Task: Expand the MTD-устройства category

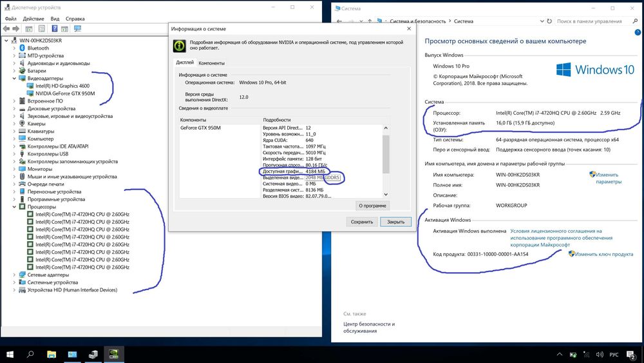Action: tap(14, 55)
